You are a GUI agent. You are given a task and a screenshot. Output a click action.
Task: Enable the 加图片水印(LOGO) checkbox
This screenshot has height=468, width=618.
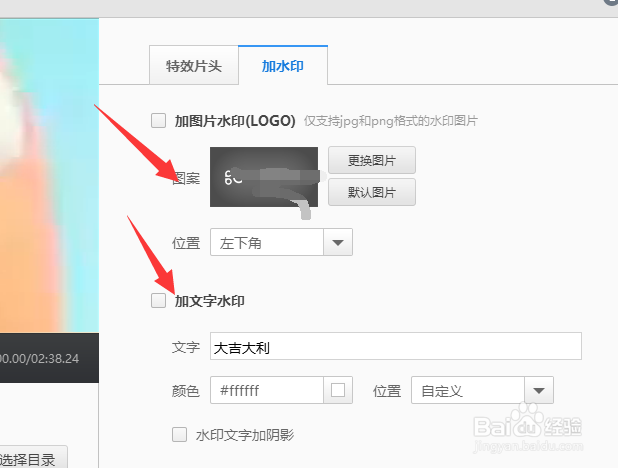[158, 121]
